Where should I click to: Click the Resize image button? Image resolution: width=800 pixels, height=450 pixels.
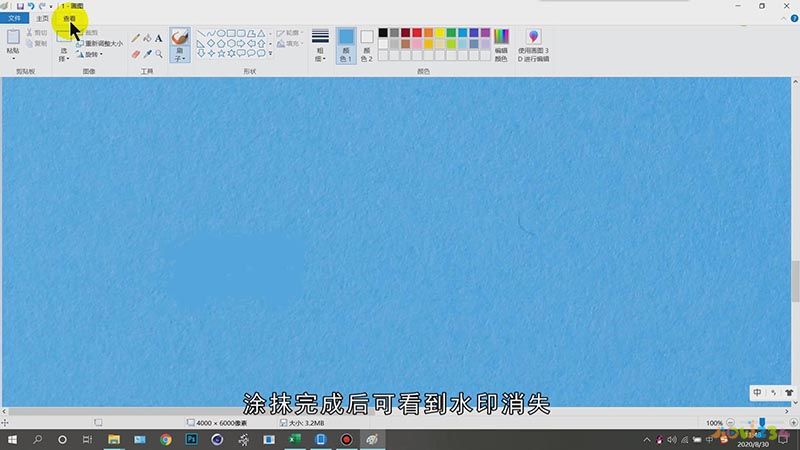click(x=99, y=44)
